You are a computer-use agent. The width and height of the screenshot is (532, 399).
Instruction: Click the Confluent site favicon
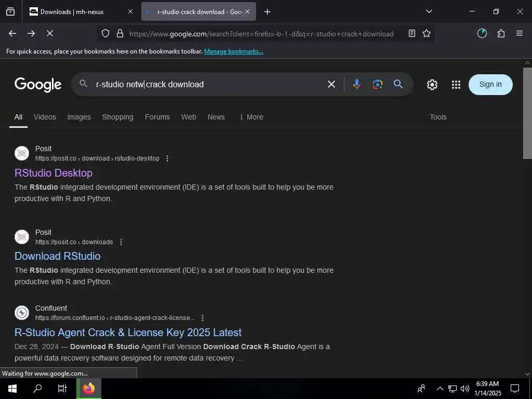pos(22,313)
